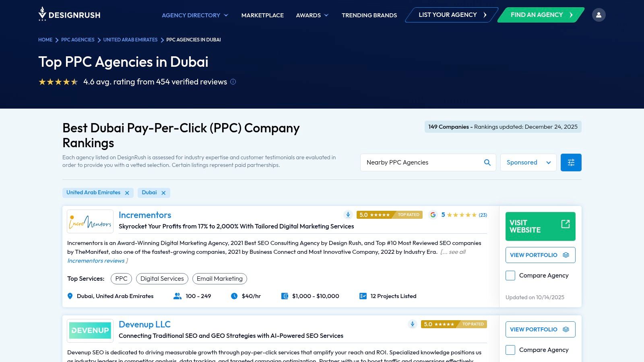Viewport: 644px width, 362px height.
Task: Expand the Awards menu
Action: coord(312,15)
